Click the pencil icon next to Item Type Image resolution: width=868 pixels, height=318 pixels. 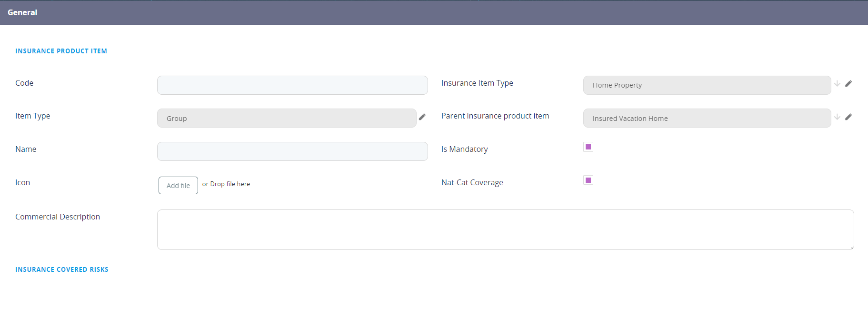(422, 117)
